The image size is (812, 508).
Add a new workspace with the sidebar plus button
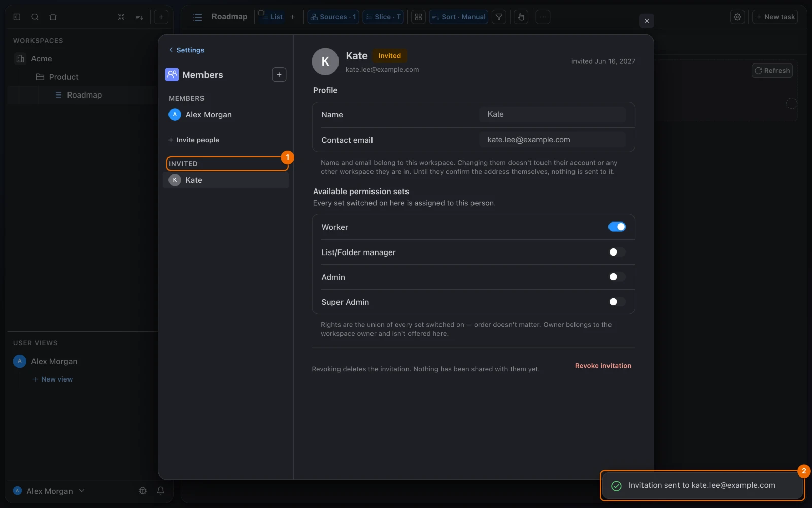[x=161, y=17]
